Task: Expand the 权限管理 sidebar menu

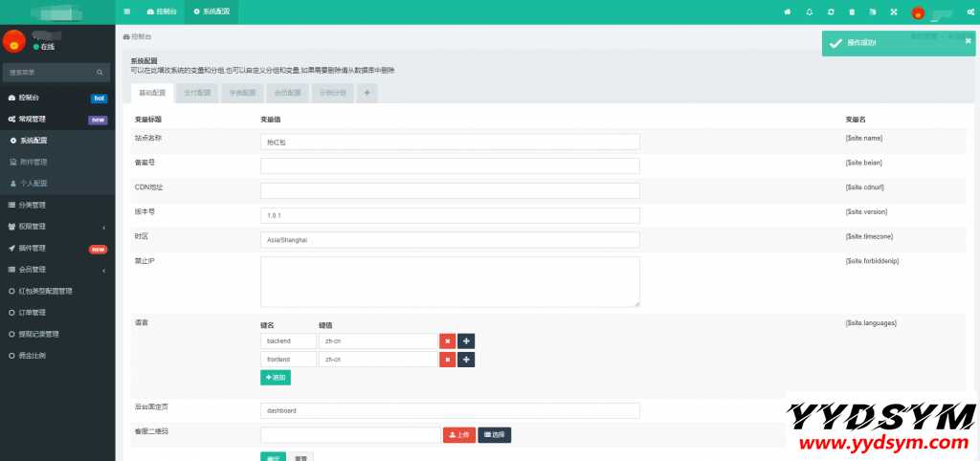Action: [x=57, y=227]
